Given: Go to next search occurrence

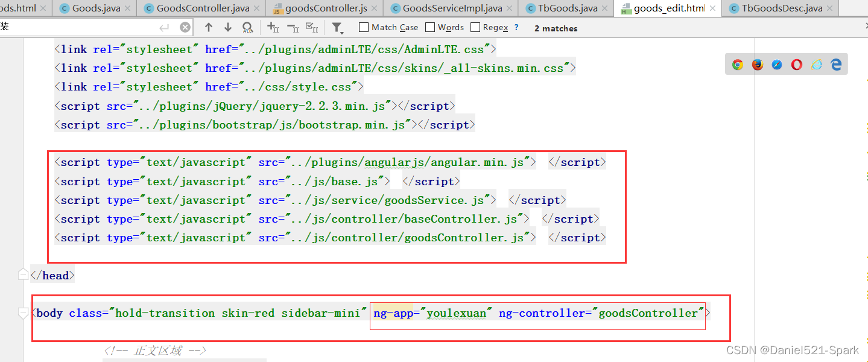Looking at the screenshot, I should pyautogui.click(x=228, y=27).
